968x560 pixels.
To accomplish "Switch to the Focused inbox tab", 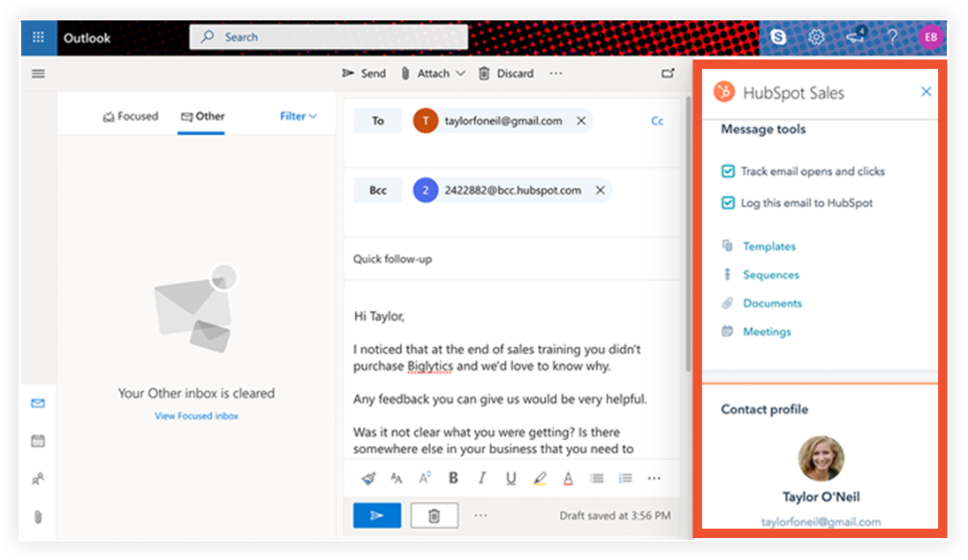I will click(131, 115).
